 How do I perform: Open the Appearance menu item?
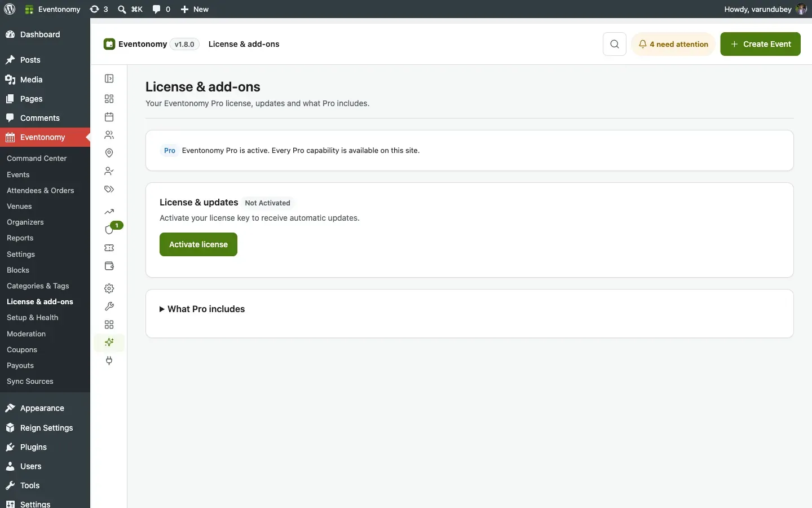(45, 408)
